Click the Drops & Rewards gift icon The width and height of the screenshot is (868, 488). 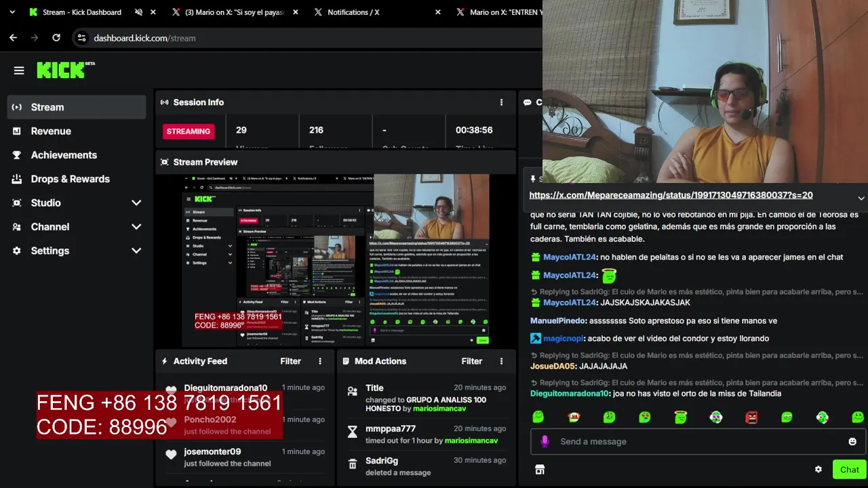(x=17, y=179)
